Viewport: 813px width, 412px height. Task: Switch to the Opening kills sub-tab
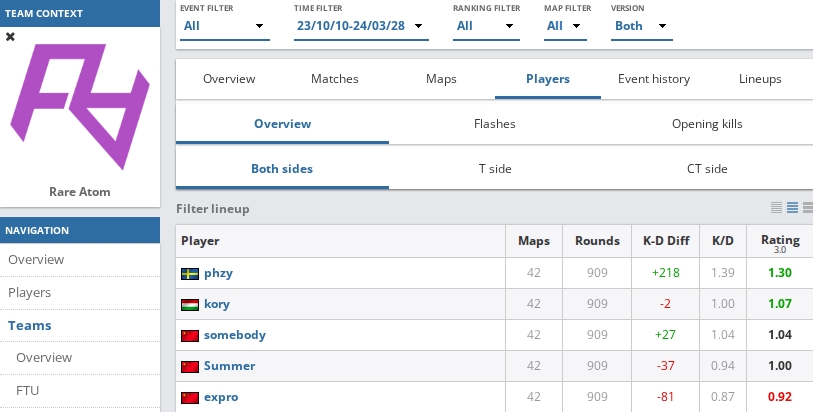[x=707, y=124]
